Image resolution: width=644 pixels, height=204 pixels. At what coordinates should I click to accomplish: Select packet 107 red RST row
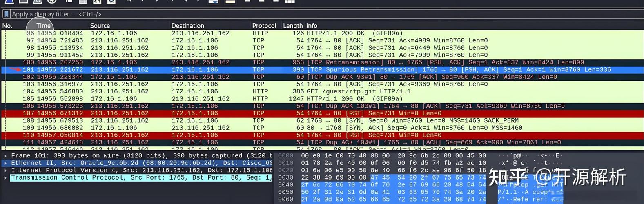tap(322, 113)
